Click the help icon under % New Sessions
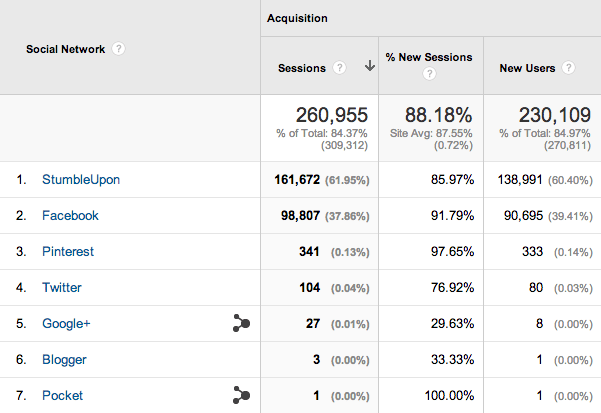601x413 pixels. [431, 75]
